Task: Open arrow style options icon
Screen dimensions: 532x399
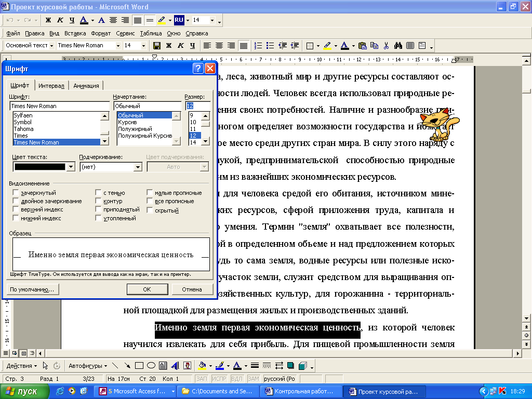Action: click(279, 365)
